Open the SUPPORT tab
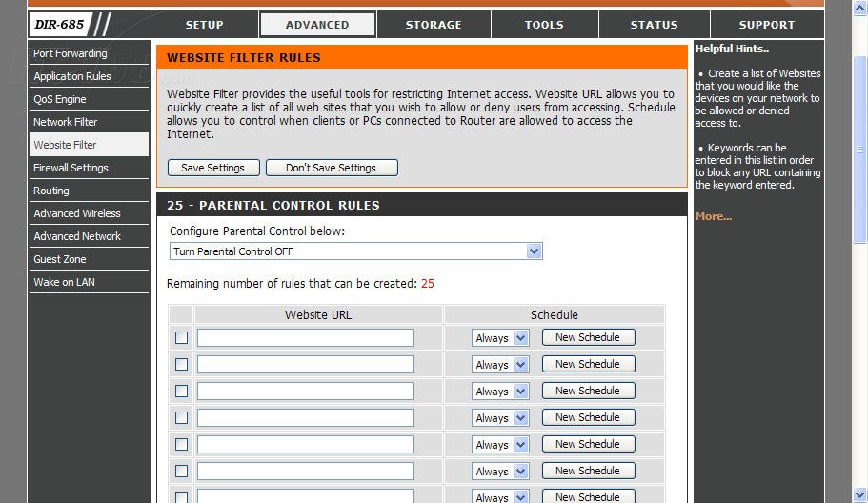 [766, 25]
